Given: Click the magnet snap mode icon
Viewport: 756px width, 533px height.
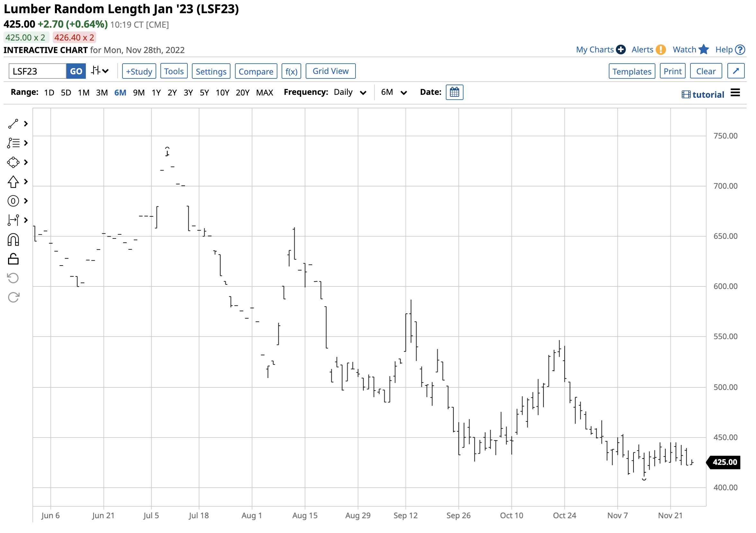Looking at the screenshot, I should point(13,240).
